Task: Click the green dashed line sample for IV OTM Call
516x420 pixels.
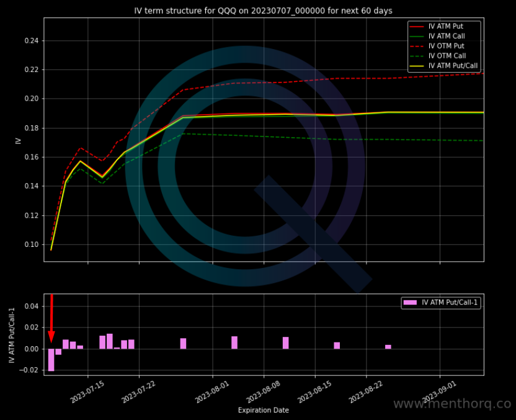Action: (x=417, y=56)
